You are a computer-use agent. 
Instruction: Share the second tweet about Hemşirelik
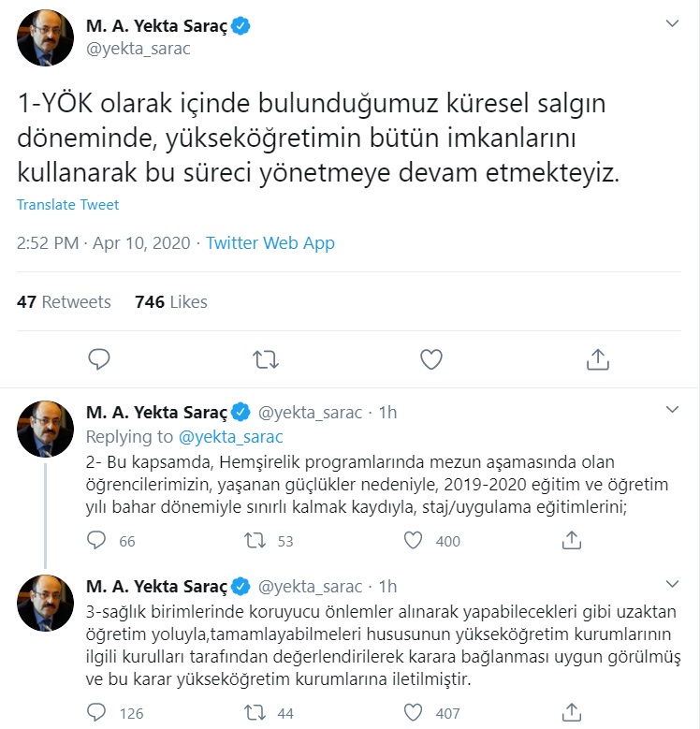click(572, 540)
